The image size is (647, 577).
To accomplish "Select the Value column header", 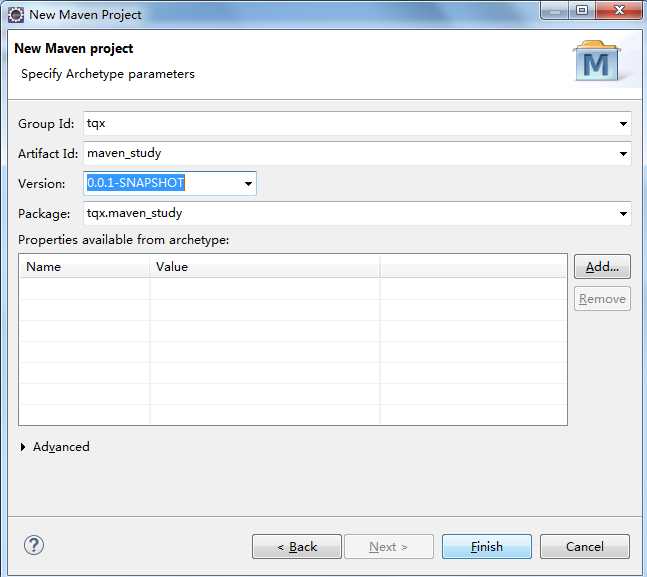I will [265, 267].
